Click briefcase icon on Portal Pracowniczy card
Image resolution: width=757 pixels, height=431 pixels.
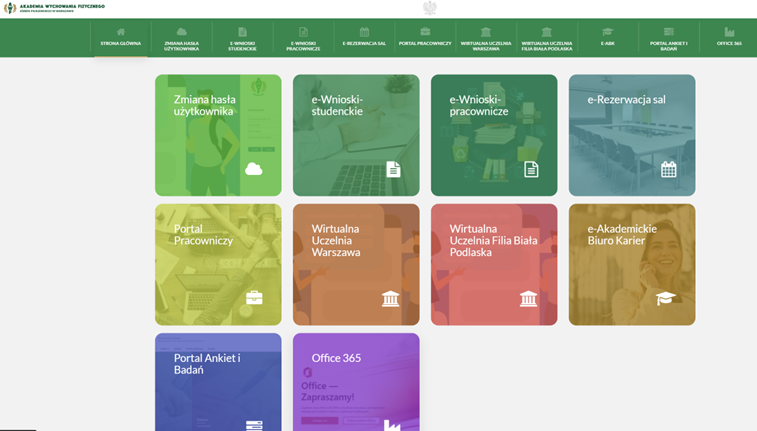pyautogui.click(x=254, y=298)
